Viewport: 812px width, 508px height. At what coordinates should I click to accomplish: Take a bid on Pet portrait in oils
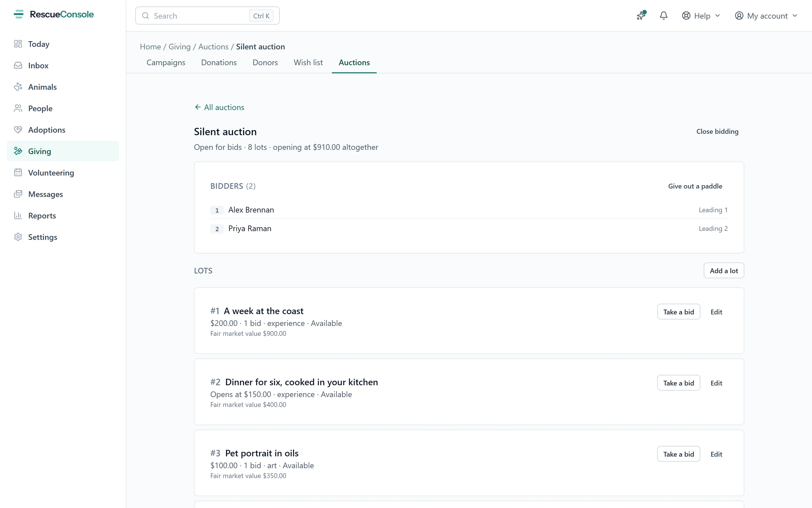click(678, 454)
